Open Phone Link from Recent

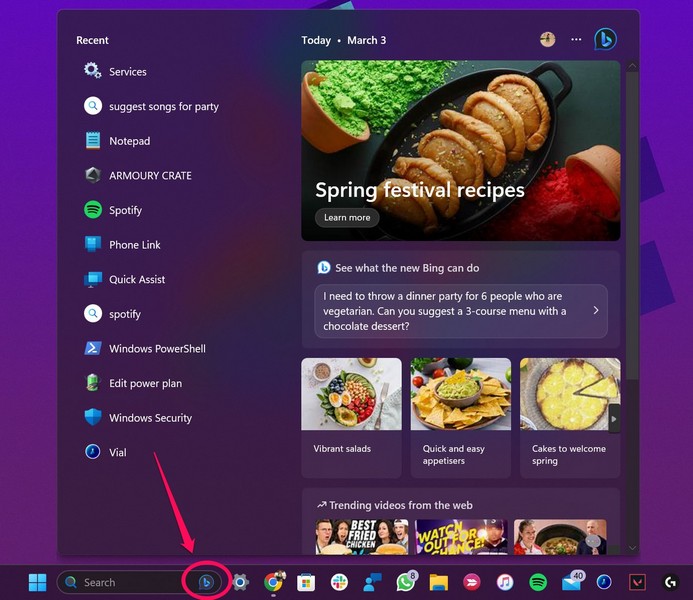coord(122,244)
